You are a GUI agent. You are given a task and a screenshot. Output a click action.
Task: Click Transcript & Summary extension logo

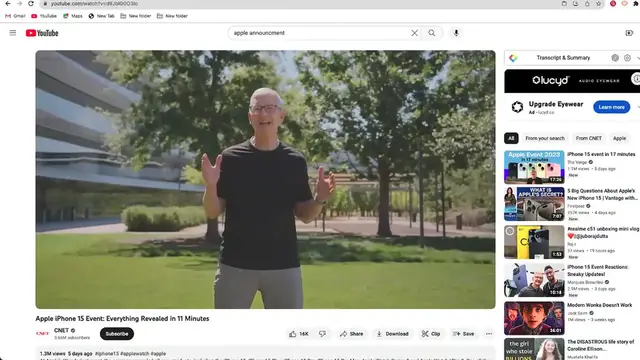pos(513,58)
